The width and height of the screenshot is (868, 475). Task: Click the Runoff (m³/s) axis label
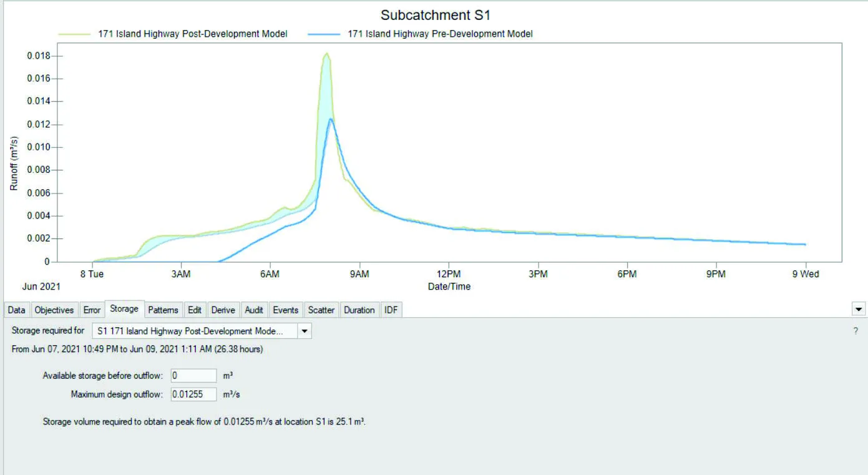tap(14, 163)
